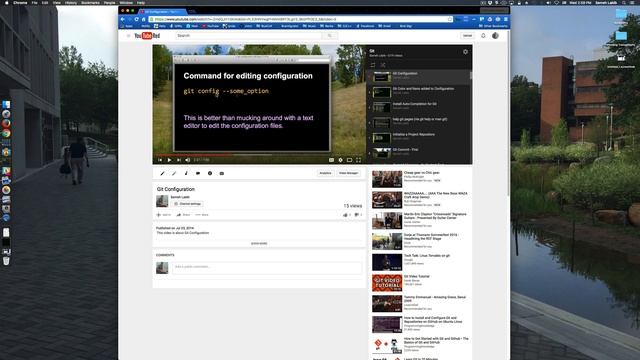Mute the video volume speaker icon
The width and height of the screenshot is (640, 360).
point(187,160)
